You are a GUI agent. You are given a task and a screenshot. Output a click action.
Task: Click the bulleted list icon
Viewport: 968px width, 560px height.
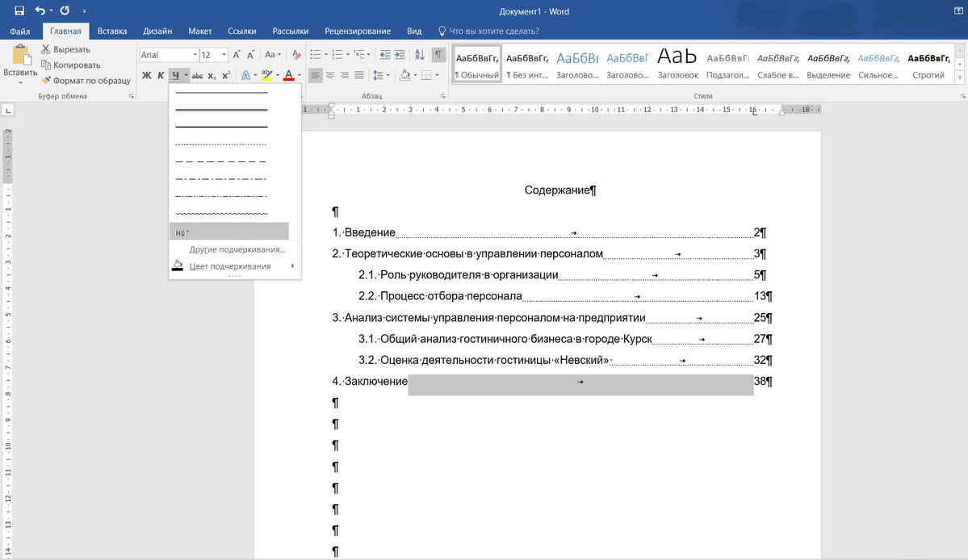(x=315, y=55)
